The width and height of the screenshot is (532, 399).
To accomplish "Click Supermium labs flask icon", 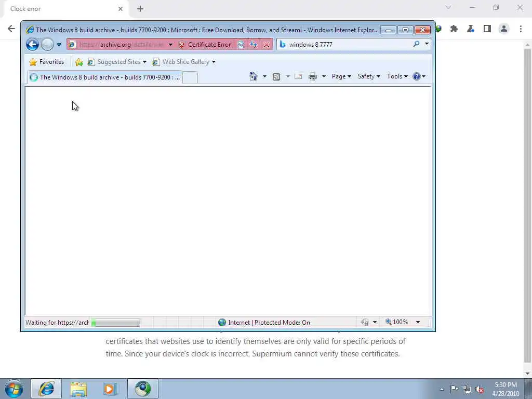I will click(x=471, y=29).
